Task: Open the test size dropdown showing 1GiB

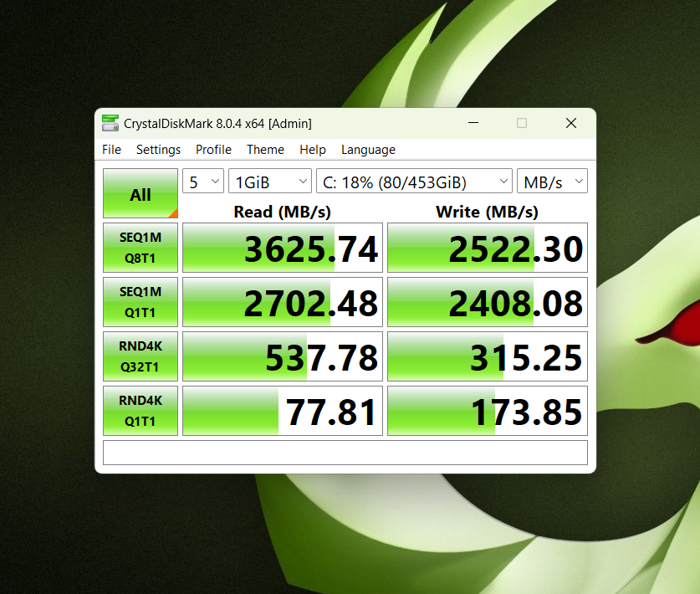Action: pyautogui.click(x=269, y=181)
